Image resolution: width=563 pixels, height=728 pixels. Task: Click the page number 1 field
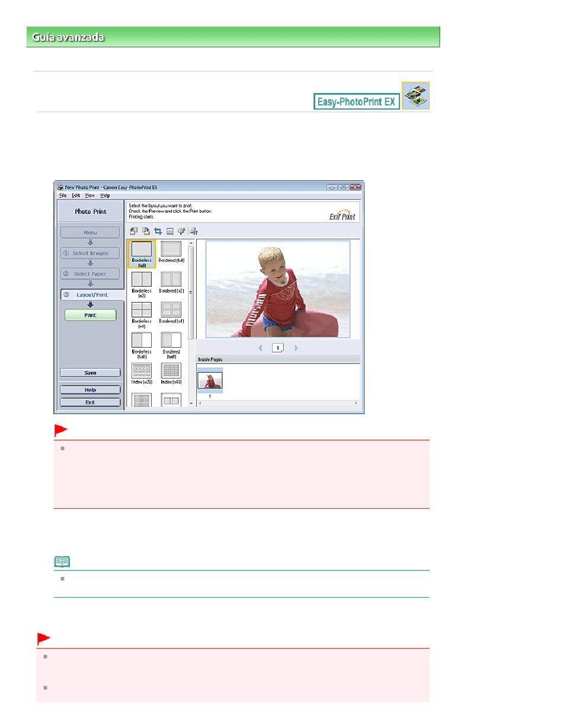[278, 348]
